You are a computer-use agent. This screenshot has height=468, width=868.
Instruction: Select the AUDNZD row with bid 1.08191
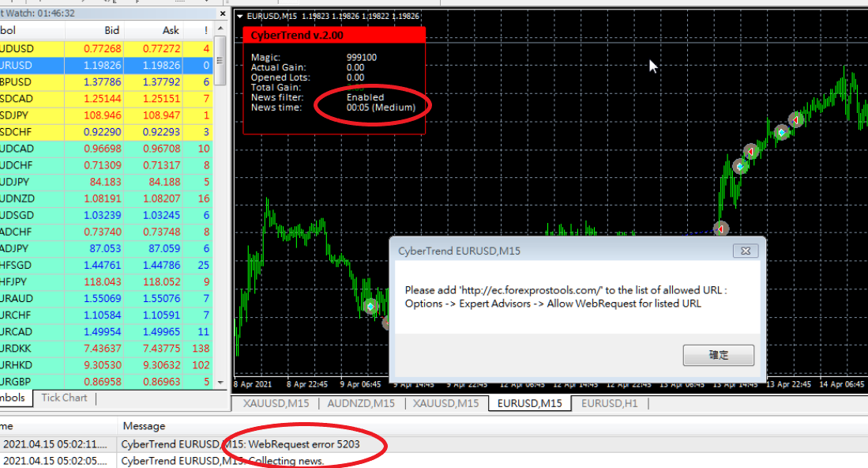[x=107, y=198]
